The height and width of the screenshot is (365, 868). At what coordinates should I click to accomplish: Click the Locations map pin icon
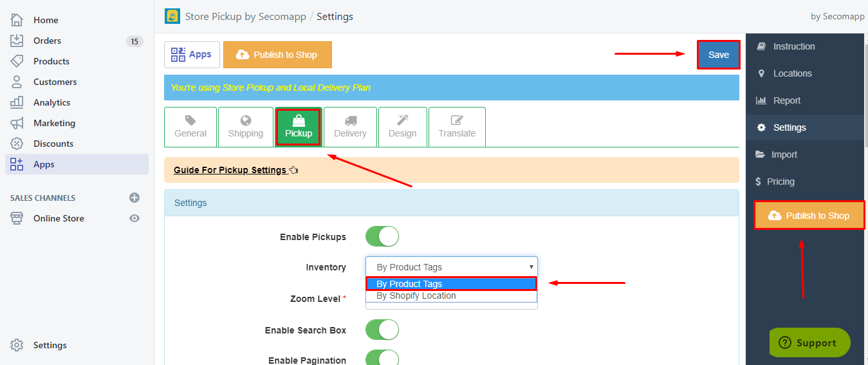(x=762, y=73)
